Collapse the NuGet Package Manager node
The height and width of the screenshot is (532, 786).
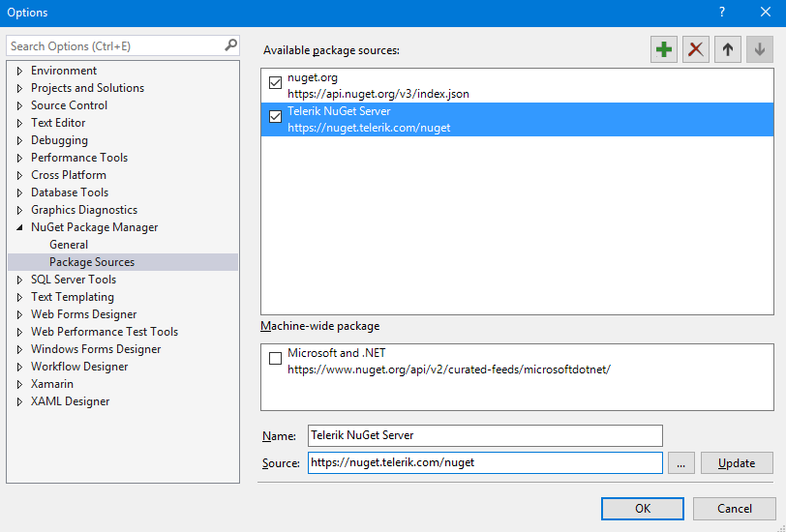pos(19,227)
